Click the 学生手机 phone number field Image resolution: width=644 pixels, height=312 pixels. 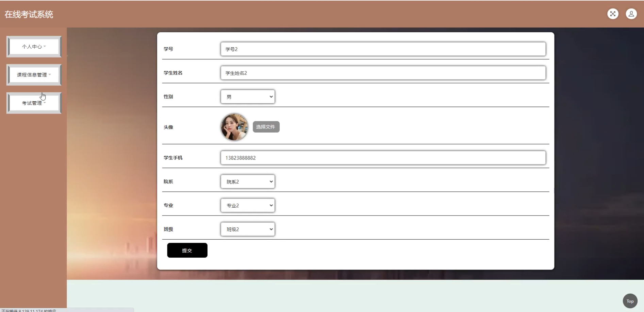383,158
